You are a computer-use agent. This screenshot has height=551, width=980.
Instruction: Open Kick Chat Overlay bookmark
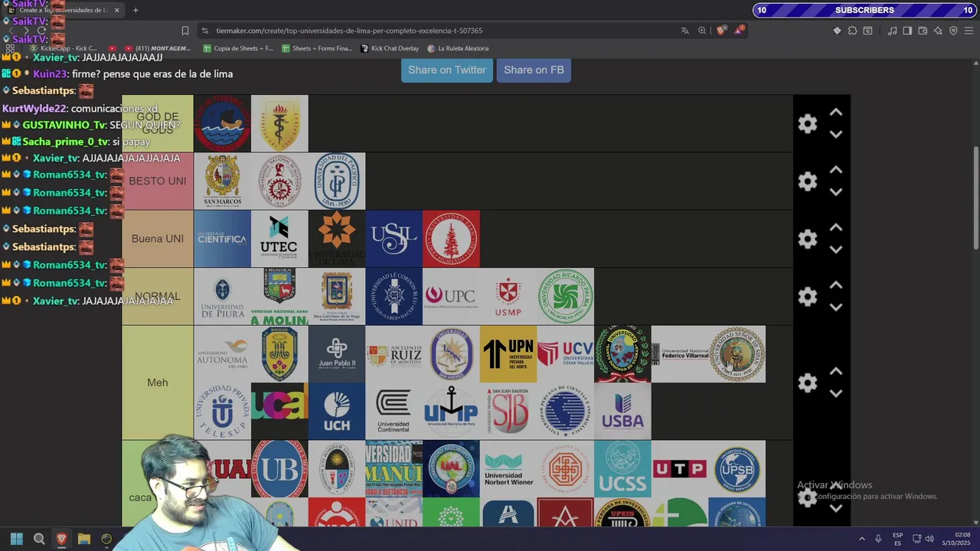(389, 48)
